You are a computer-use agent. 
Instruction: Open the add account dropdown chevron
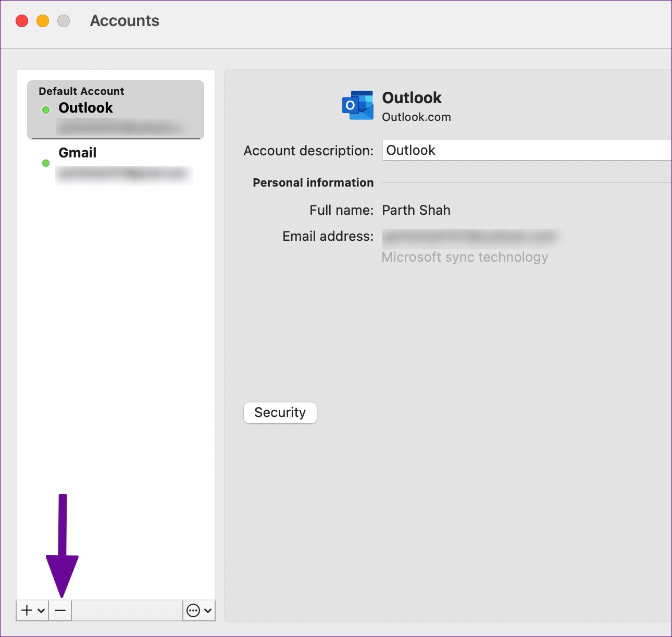(x=41, y=610)
